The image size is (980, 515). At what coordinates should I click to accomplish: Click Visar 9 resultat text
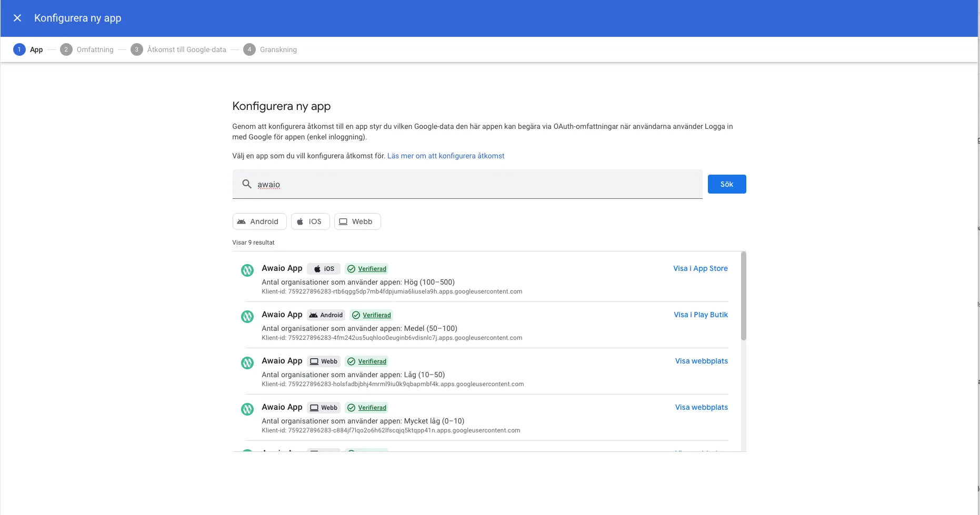253,243
